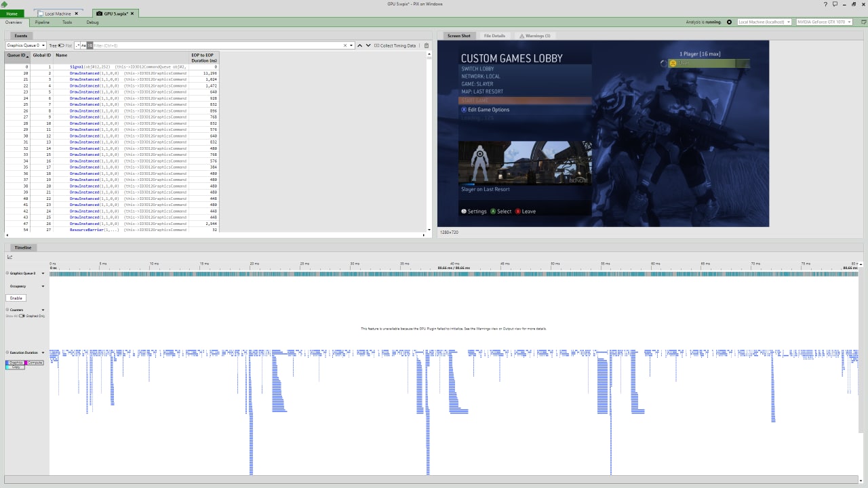Screen dimensions: 868x488
Task: Click the camera icon on GPU 5.wpix tab
Action: 100,14
